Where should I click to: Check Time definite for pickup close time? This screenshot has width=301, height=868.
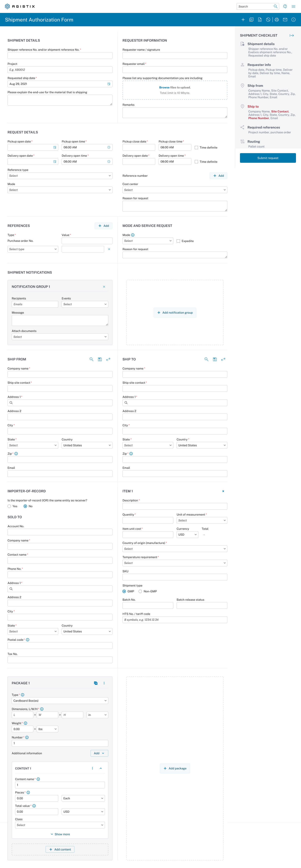[196, 148]
